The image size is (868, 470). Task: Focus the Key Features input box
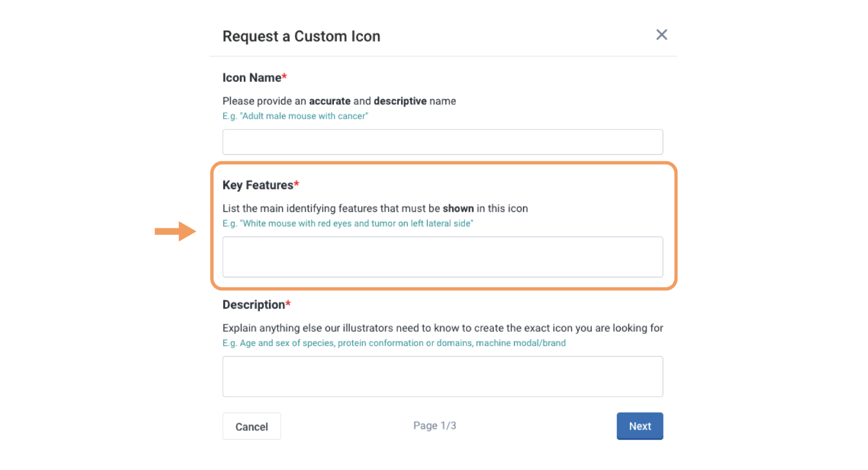442,257
